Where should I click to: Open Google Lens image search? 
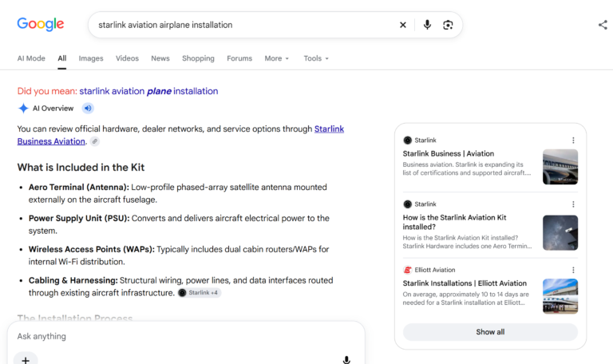click(x=448, y=25)
